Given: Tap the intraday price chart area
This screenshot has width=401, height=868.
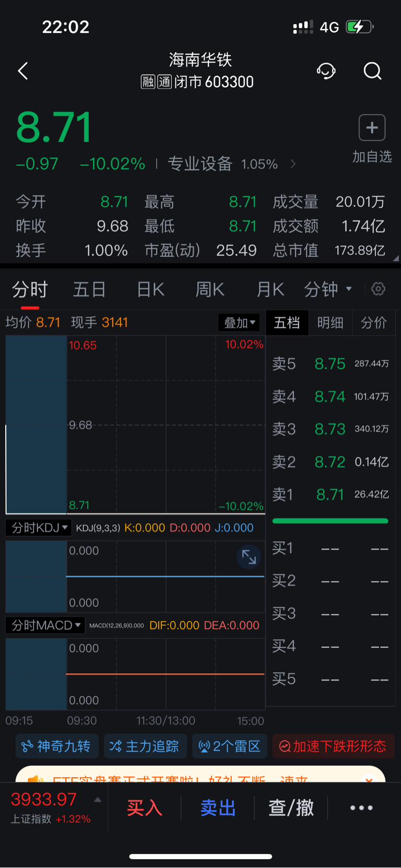Looking at the screenshot, I should click(x=135, y=425).
